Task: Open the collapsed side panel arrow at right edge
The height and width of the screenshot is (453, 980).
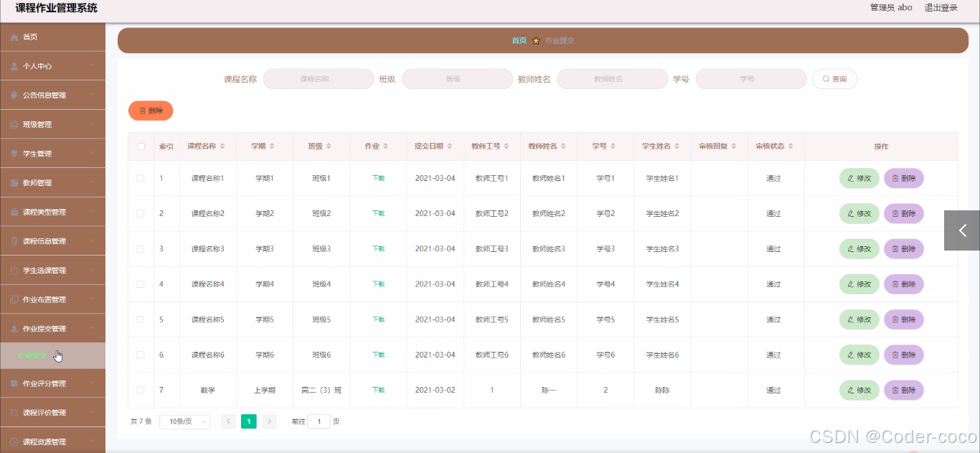Action: pos(962,230)
